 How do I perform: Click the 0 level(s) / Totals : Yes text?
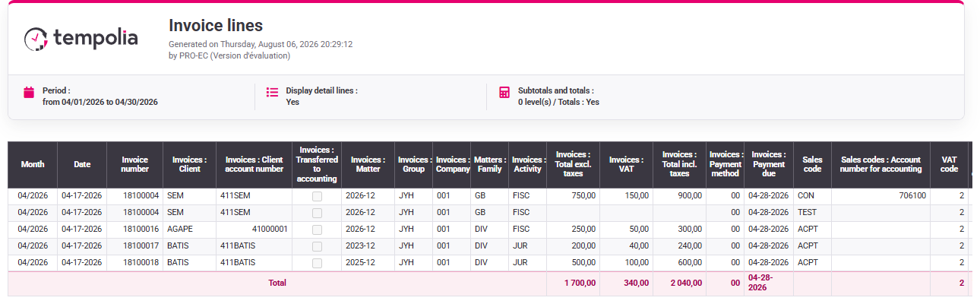558,102
